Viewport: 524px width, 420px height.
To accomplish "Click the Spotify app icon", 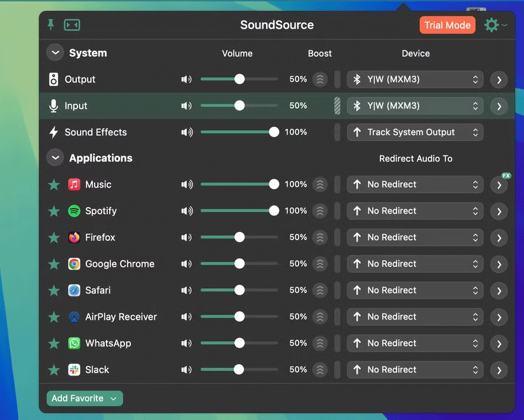I will [x=74, y=210].
